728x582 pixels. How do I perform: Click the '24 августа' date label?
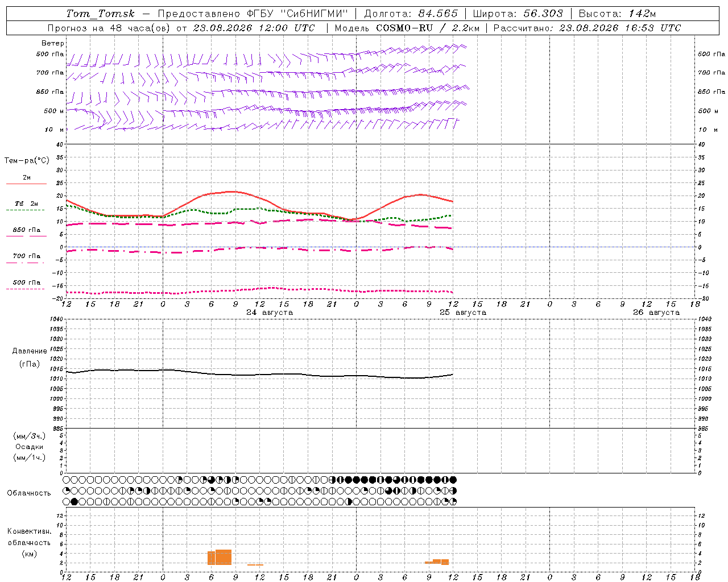tap(270, 313)
